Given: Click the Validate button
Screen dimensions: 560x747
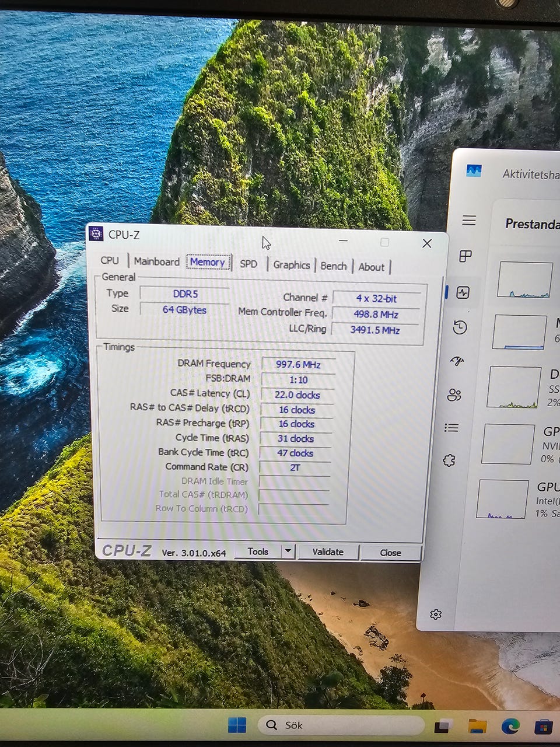Looking at the screenshot, I should click(x=328, y=551).
